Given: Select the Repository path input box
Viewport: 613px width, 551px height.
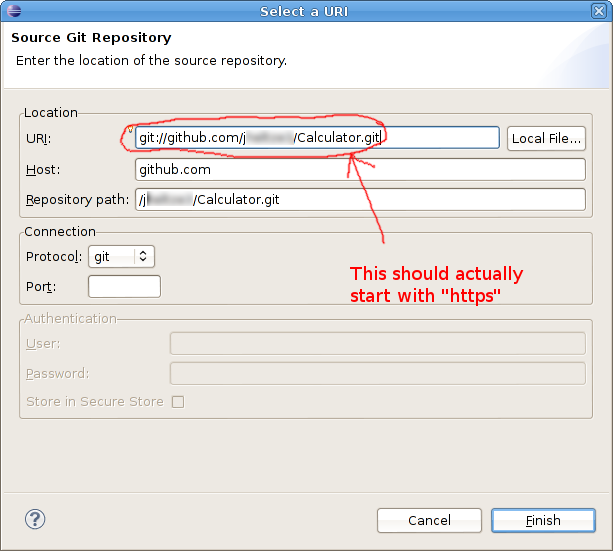Looking at the screenshot, I should click(x=360, y=199).
